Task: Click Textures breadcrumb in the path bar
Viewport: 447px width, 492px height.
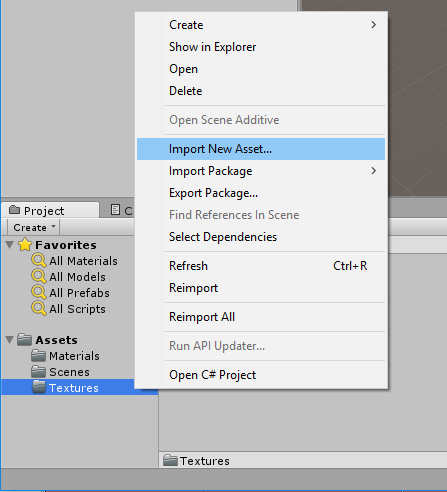Action: coord(204,461)
